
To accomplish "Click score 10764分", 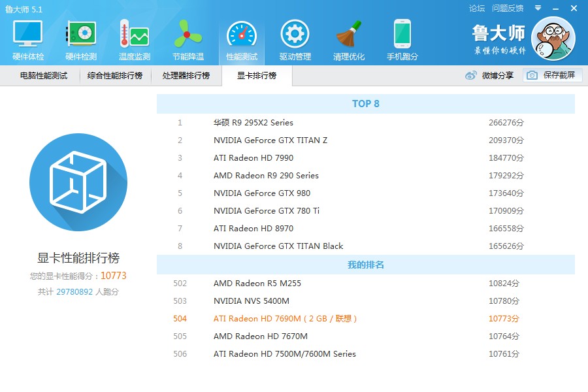I will (504, 336).
